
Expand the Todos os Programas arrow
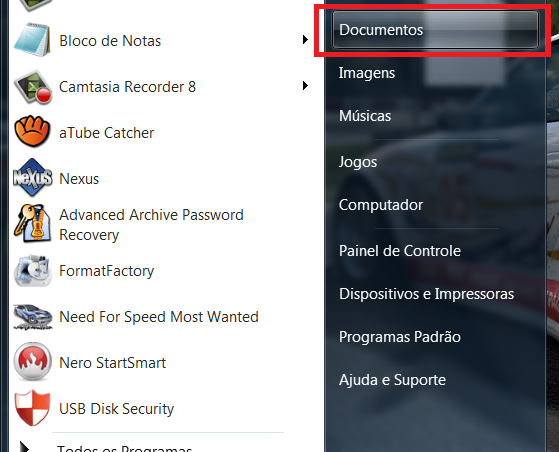(x=24, y=447)
